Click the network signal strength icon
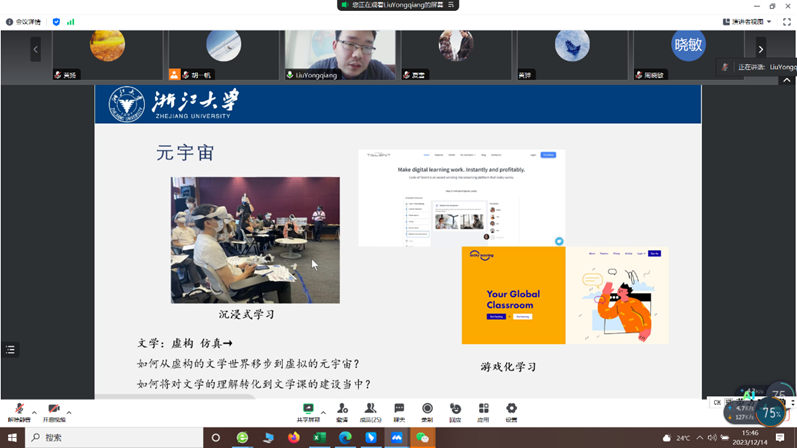 pyautogui.click(x=71, y=21)
